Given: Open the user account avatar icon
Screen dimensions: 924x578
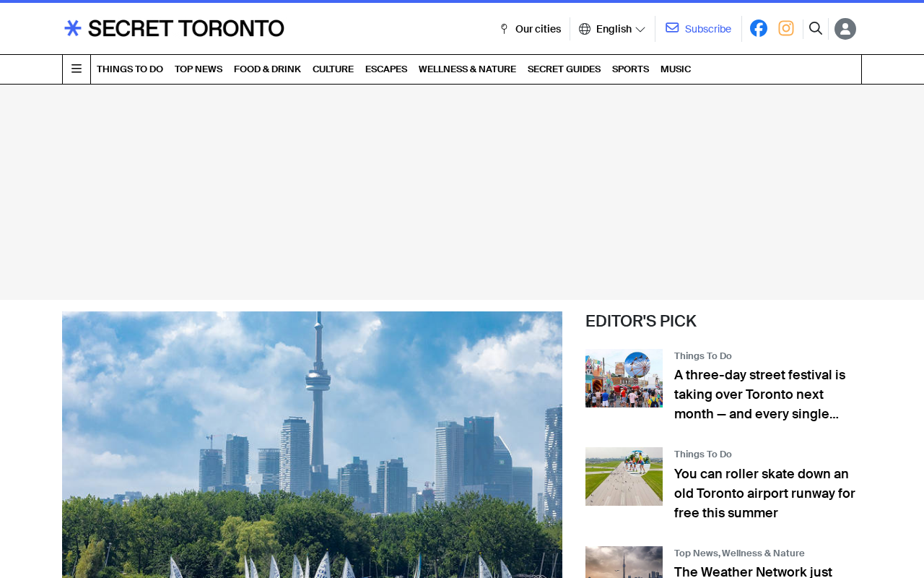Looking at the screenshot, I should 845,29.
